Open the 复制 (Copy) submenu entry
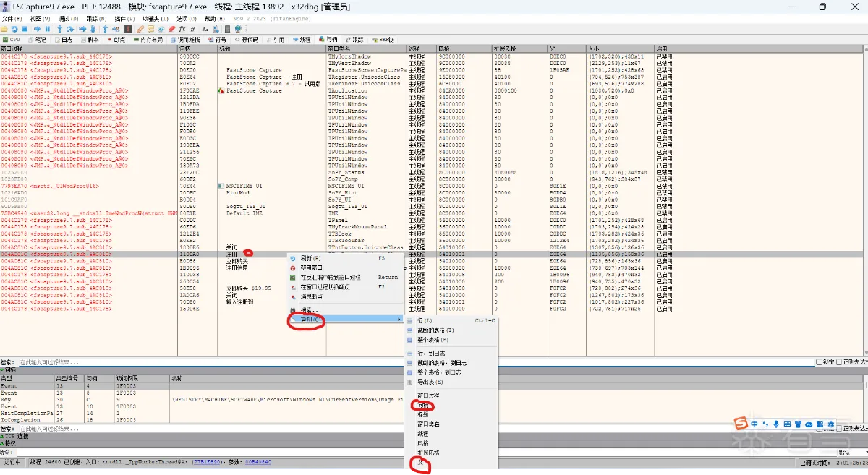This screenshot has width=868, height=475. tap(345, 320)
